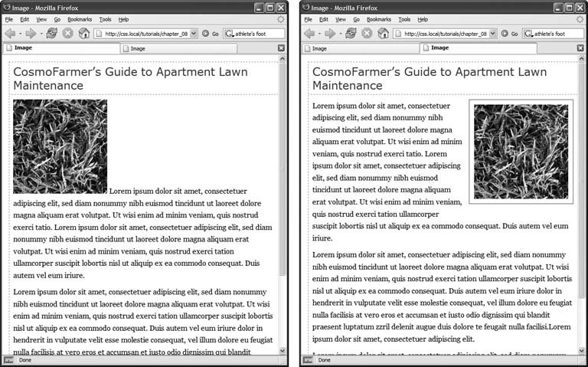Click the Home icon in the left Firefox window
588x367 pixels.
(x=84, y=34)
